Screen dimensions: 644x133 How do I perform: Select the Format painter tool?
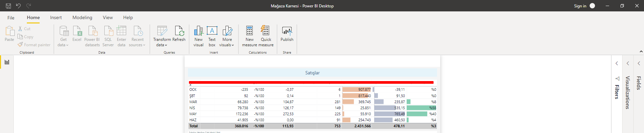[x=34, y=45]
